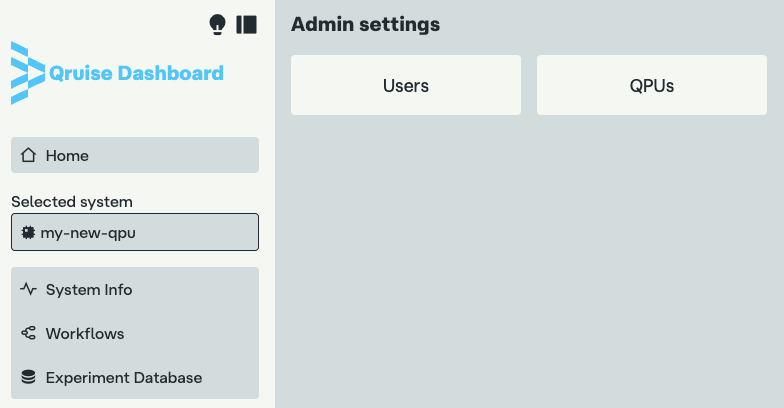This screenshot has height=408, width=784.
Task: Collapse the sidebar with the panel icon
Action: click(246, 25)
